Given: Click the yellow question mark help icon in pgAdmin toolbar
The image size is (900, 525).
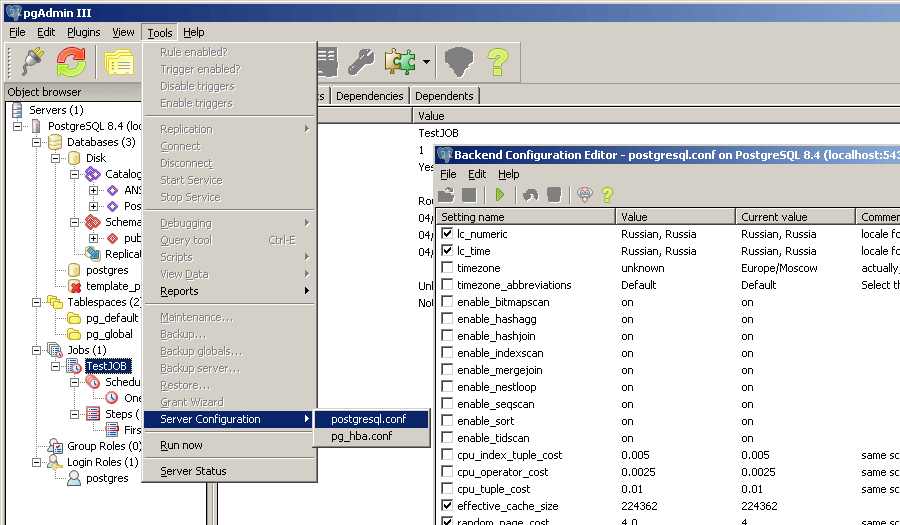Looking at the screenshot, I should (x=498, y=61).
